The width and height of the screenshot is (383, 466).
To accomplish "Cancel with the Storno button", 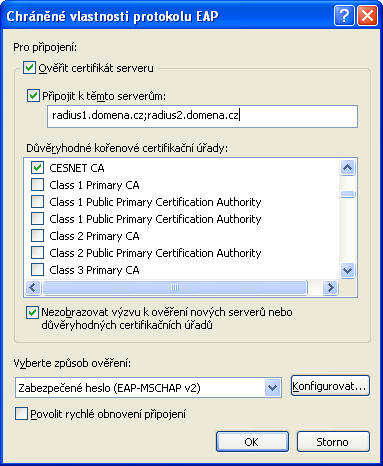I will coord(333,442).
